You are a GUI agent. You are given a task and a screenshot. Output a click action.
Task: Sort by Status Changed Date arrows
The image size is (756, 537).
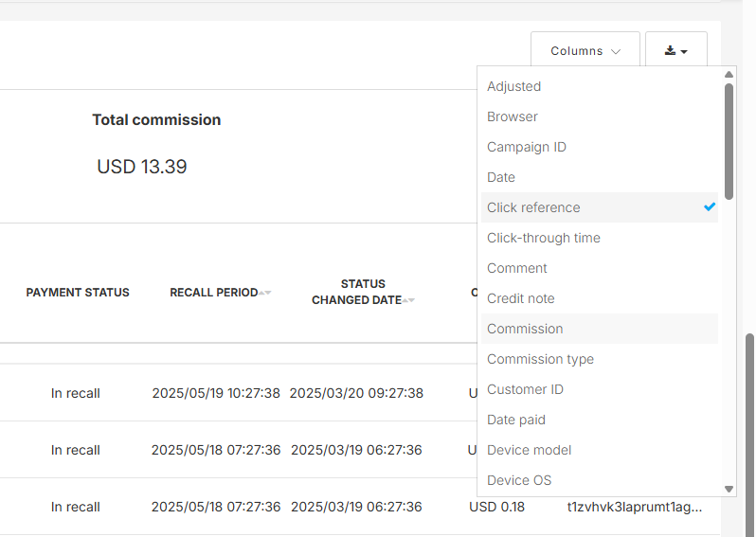pyautogui.click(x=410, y=300)
